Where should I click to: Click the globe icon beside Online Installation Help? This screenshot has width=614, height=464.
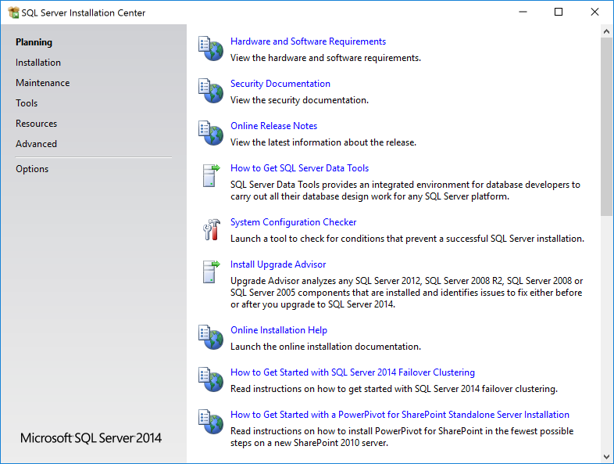[211, 338]
